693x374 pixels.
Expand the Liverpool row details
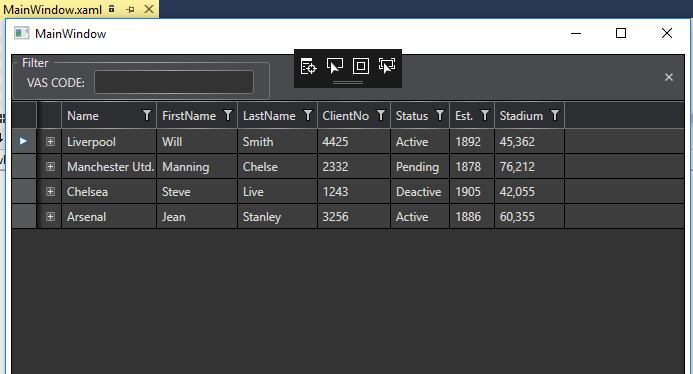(50, 141)
